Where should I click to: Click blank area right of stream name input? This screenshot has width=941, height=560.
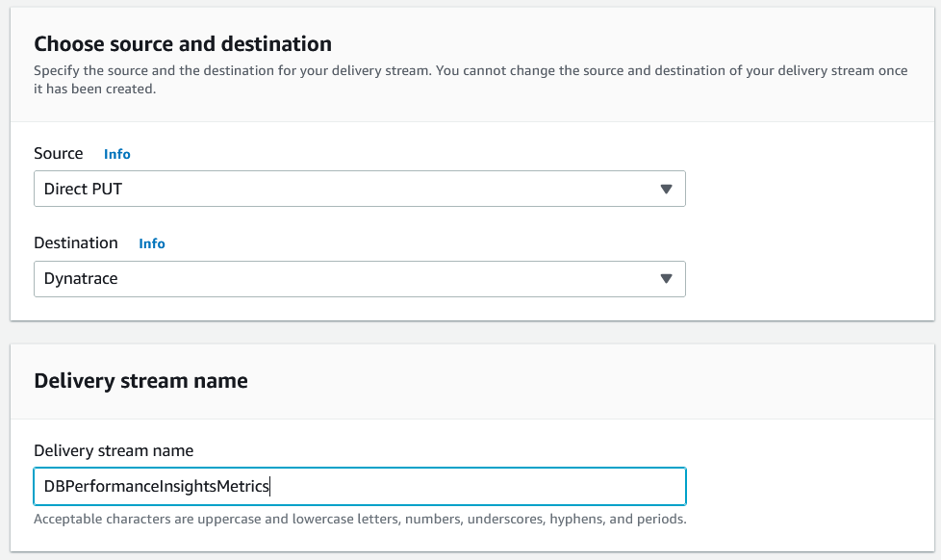[x=808, y=487]
